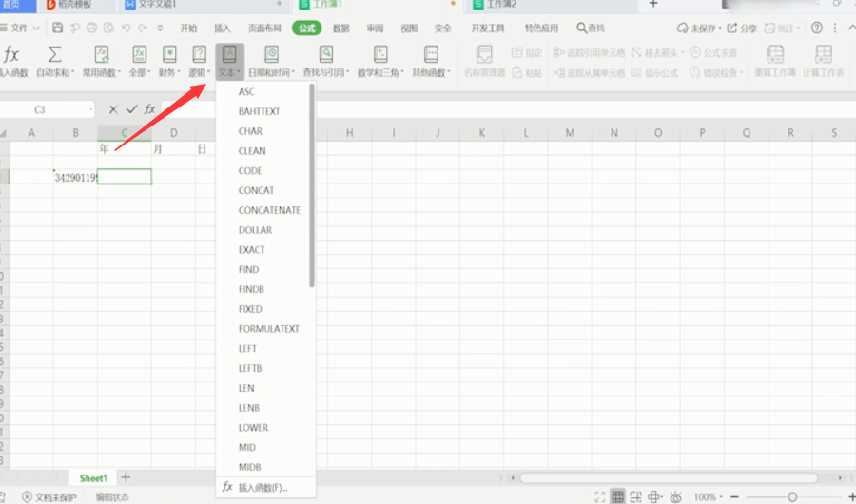Select the LEFT function from the list
This screenshot has width=856, height=504.
(x=246, y=348)
